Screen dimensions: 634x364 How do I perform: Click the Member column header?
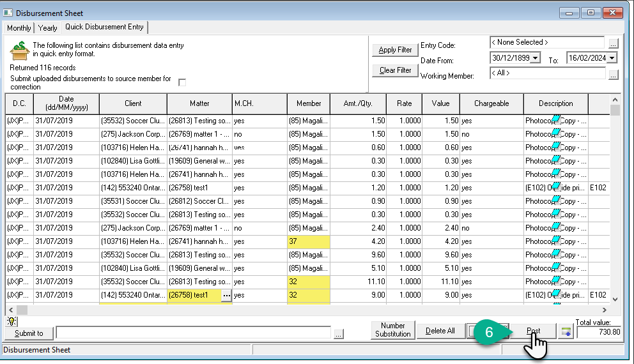click(x=309, y=103)
